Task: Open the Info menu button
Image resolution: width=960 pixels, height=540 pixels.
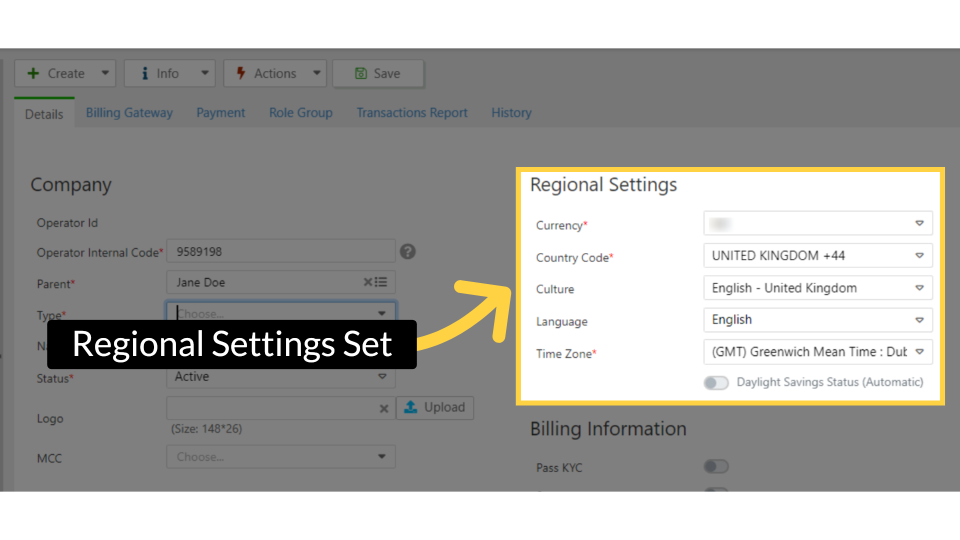Action: [158, 73]
